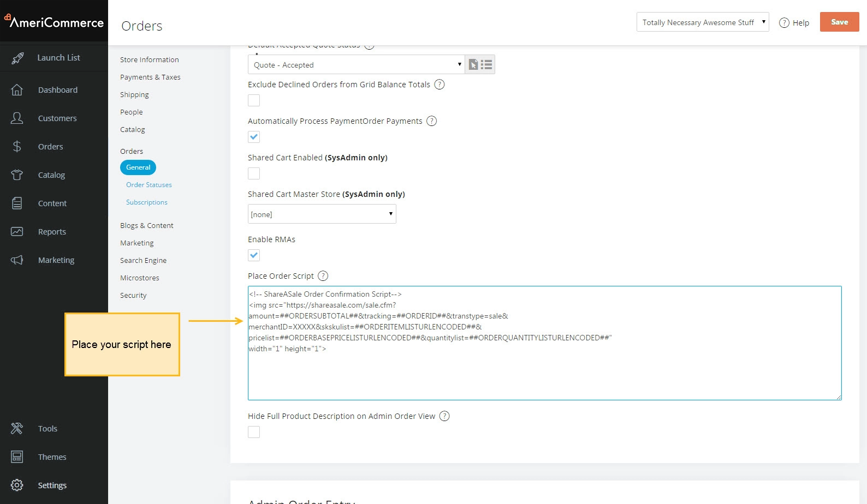Click the help icon beside Place Order Script
867x504 pixels.
(323, 276)
